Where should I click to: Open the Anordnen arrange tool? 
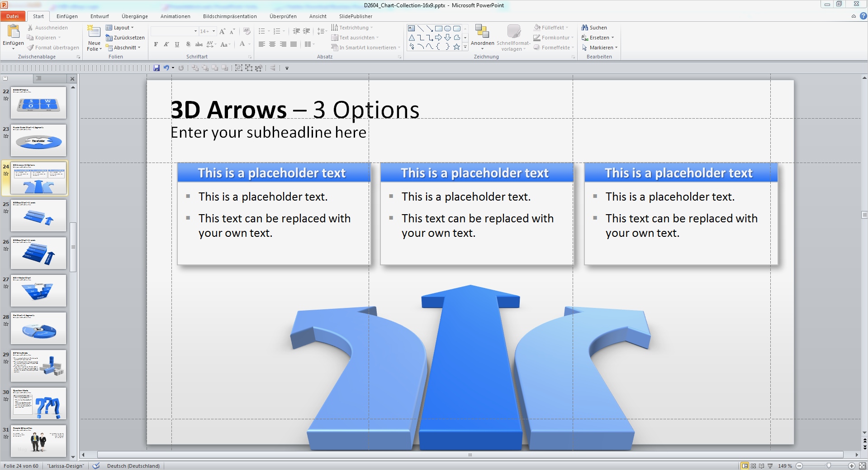point(482,37)
